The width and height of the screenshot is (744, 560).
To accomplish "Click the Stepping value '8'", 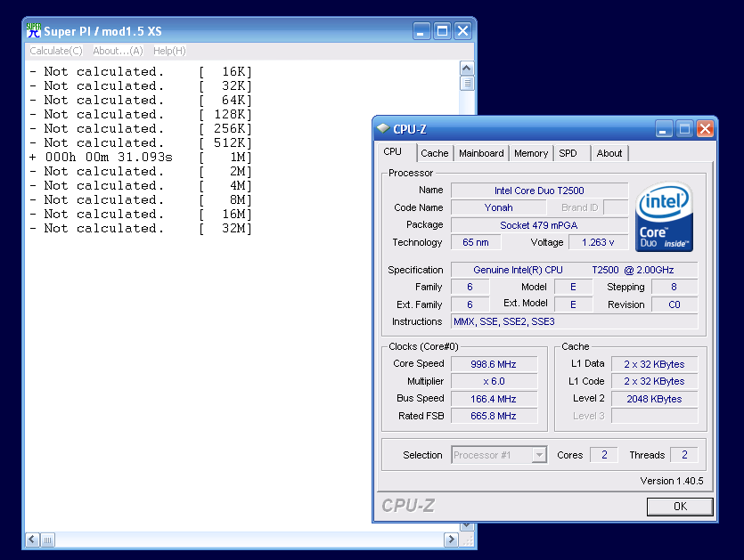I will click(x=675, y=287).
